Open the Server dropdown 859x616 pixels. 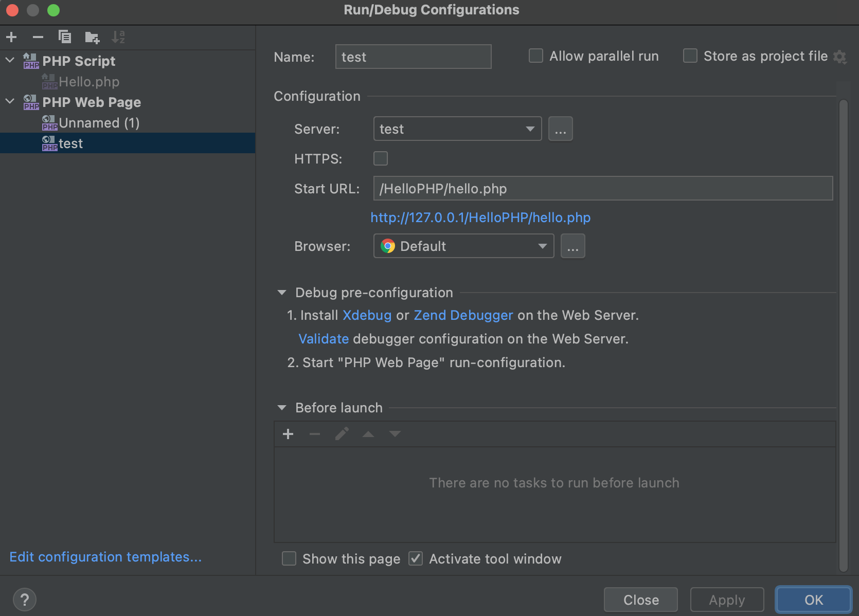(x=457, y=129)
